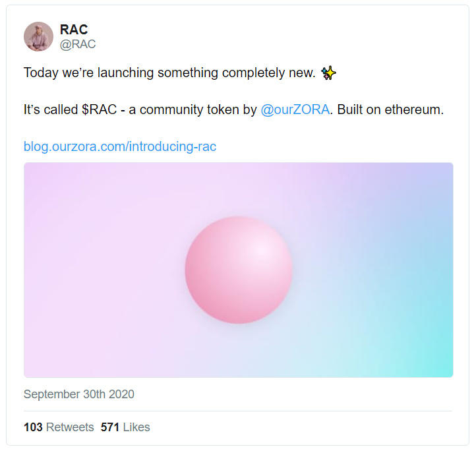Click the September 30th 2020 date
476x451 pixels.
(78, 394)
